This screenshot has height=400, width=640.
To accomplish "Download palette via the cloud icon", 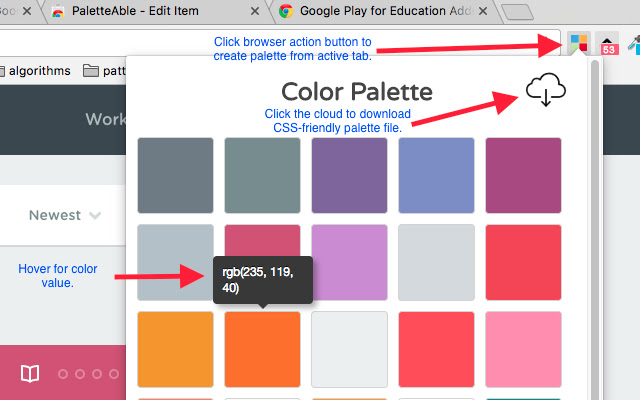I will pos(546,91).
